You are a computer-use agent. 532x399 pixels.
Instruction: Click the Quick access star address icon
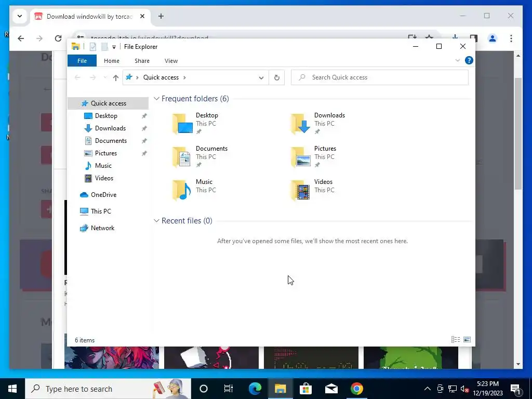click(x=129, y=77)
